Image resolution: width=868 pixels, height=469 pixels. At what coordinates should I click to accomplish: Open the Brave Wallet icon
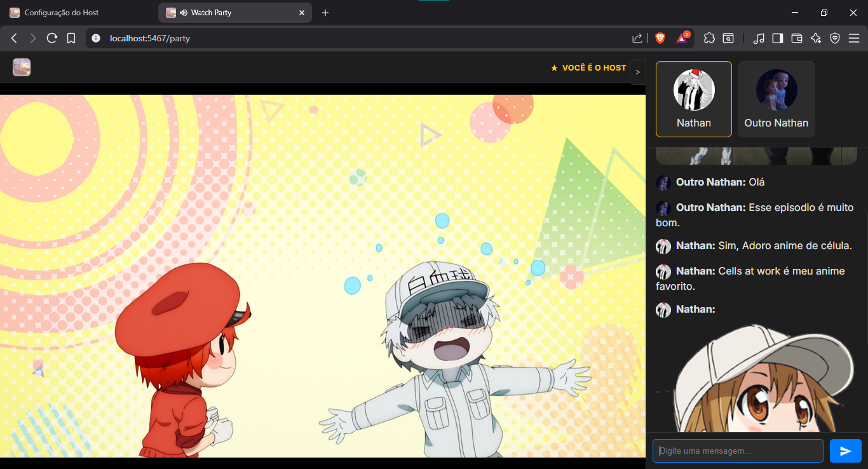(796, 38)
